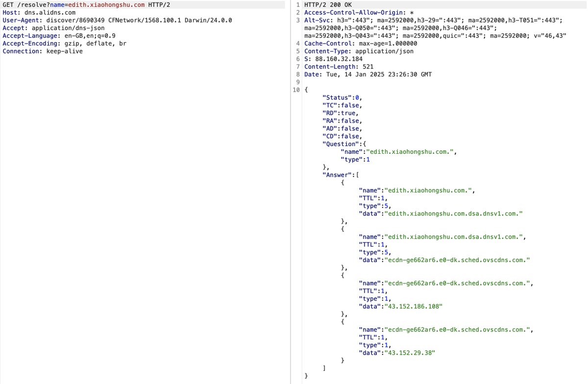
Task: Click the "TC":false JSON field
Action: coord(342,105)
